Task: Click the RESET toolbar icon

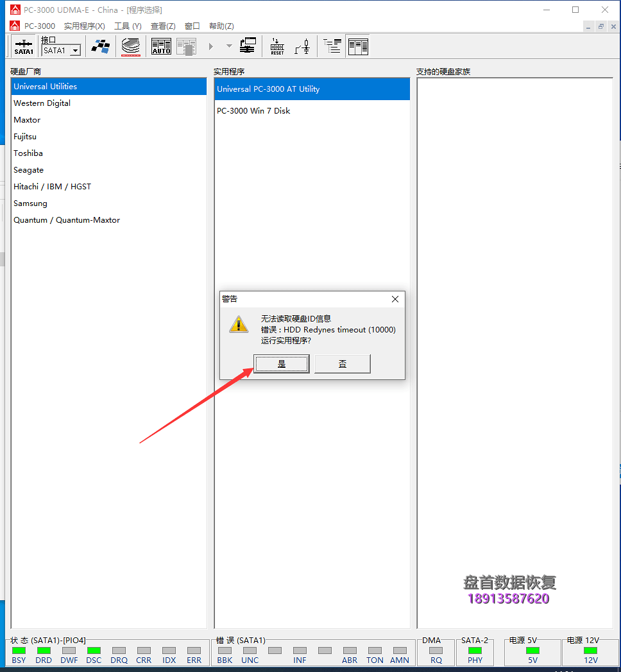Action: coord(277,46)
